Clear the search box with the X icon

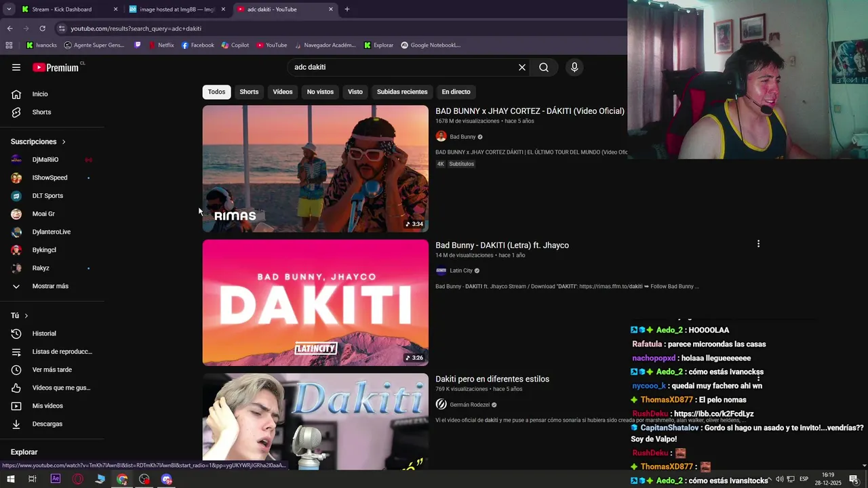click(522, 67)
